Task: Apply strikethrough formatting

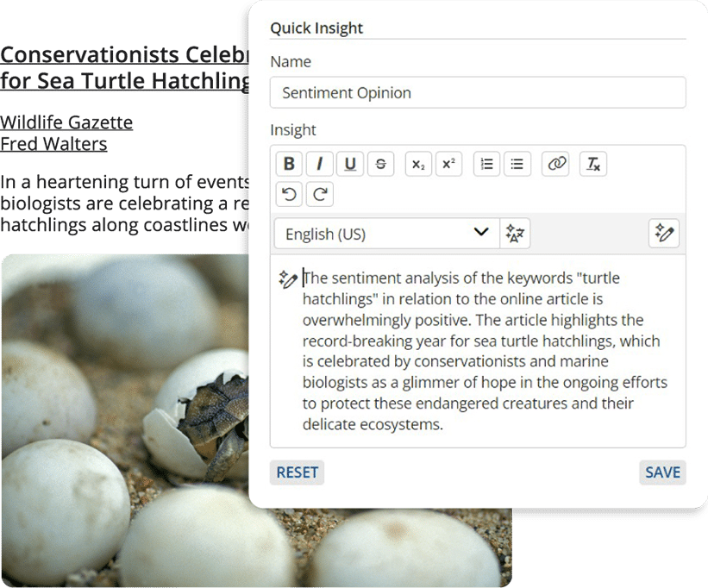Action: coord(380,163)
